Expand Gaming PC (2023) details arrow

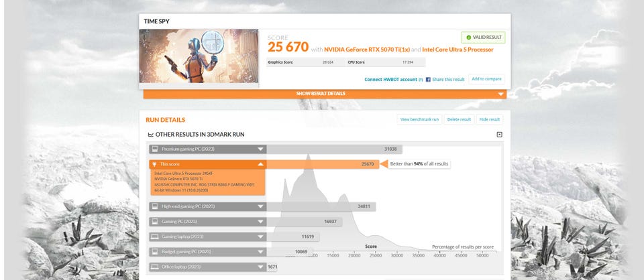tap(260, 221)
